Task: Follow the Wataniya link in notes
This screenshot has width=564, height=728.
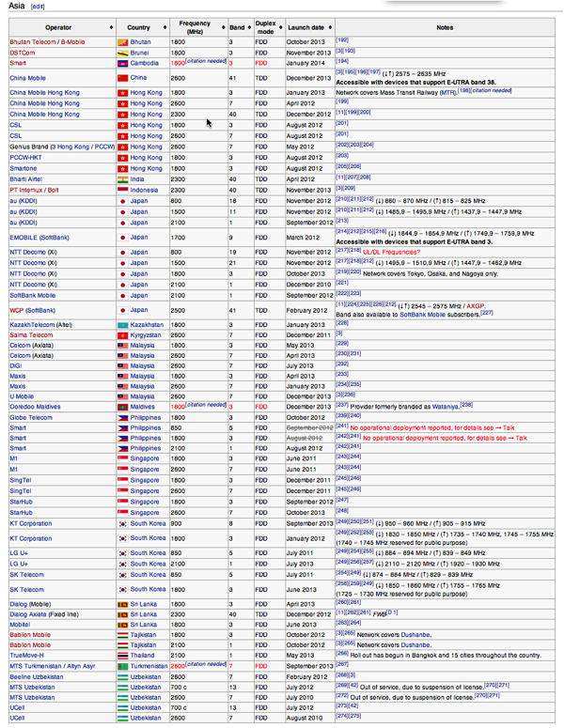Action: point(446,407)
